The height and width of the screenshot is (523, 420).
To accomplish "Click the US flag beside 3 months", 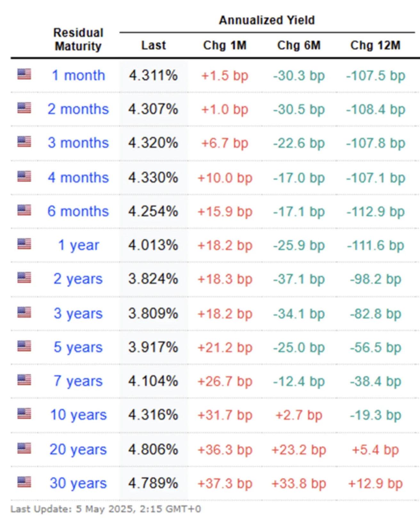I will coord(24,141).
